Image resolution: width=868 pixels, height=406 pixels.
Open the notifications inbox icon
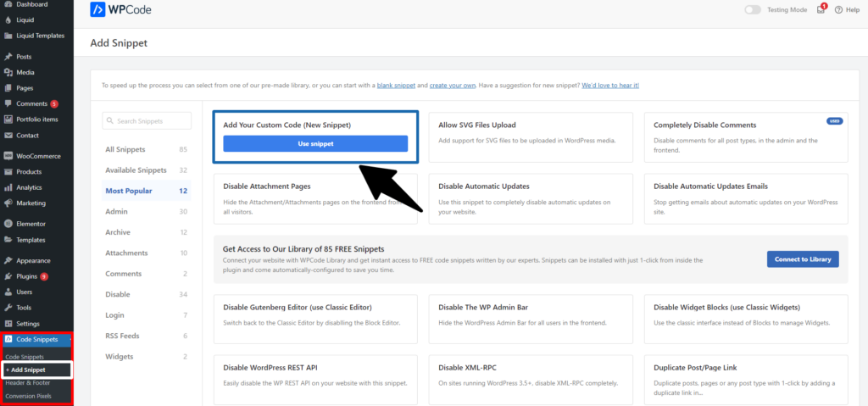[x=821, y=10]
